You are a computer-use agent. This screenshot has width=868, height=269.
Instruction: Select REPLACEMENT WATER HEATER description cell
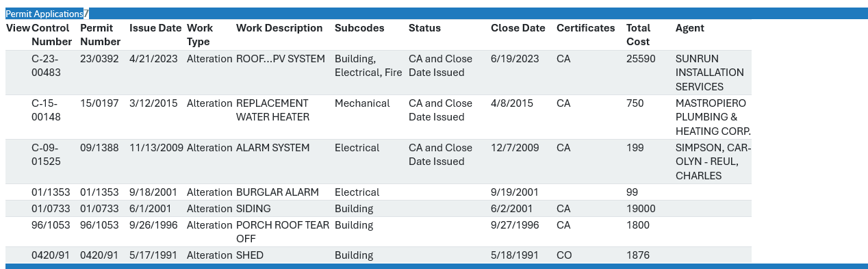point(272,110)
